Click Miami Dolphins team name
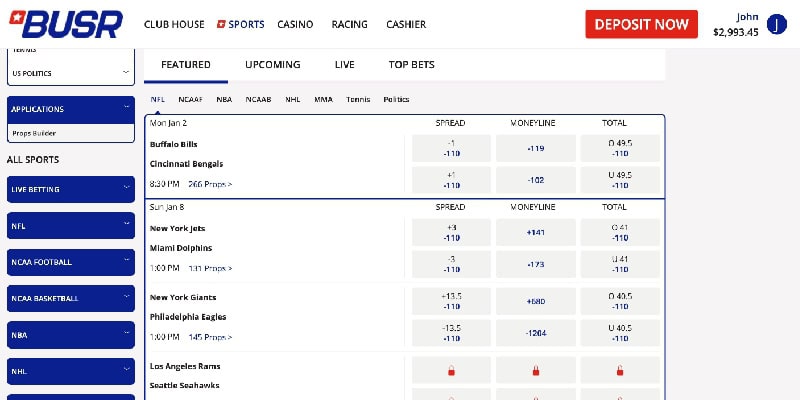 click(181, 248)
